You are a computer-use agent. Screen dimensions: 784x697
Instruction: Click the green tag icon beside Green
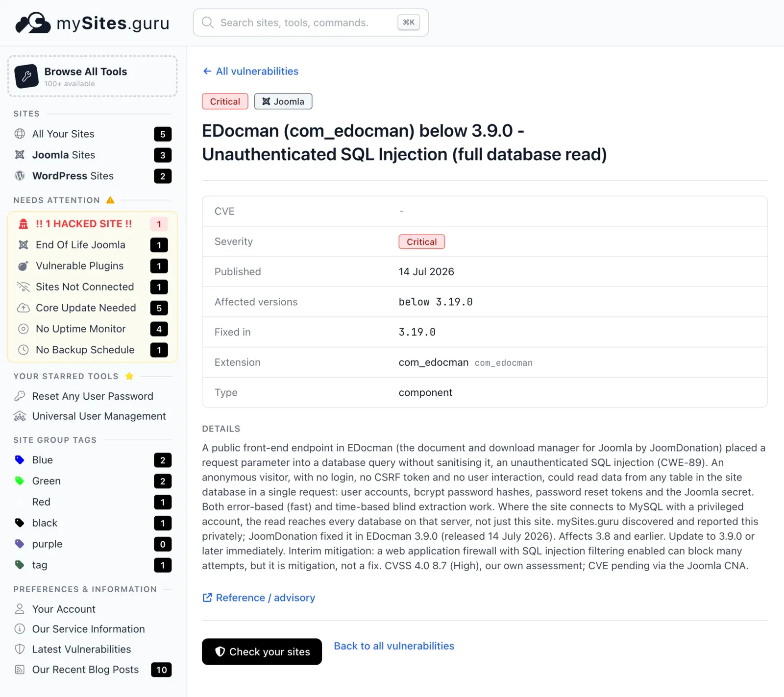[20, 481]
